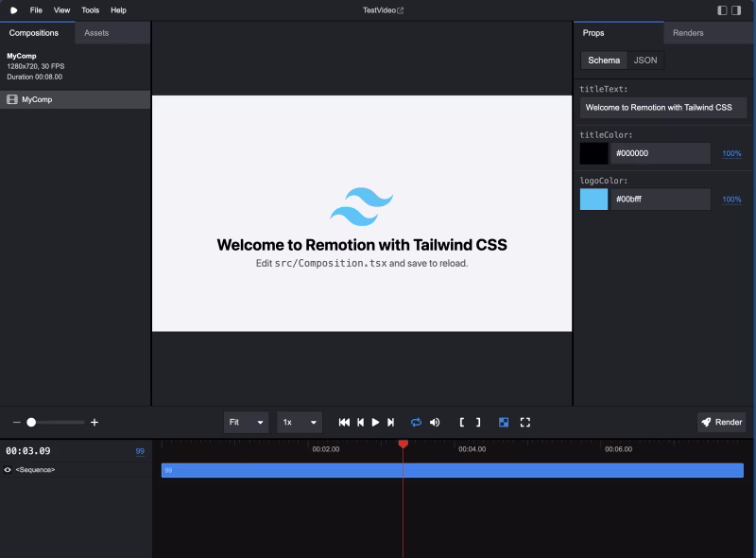The height and width of the screenshot is (558, 756).
Task: Toggle loop playback
Action: 416,423
